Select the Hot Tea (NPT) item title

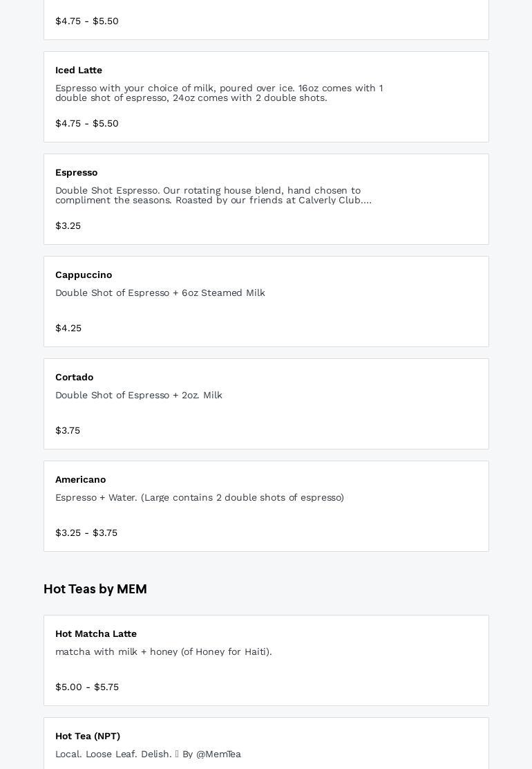88,736
